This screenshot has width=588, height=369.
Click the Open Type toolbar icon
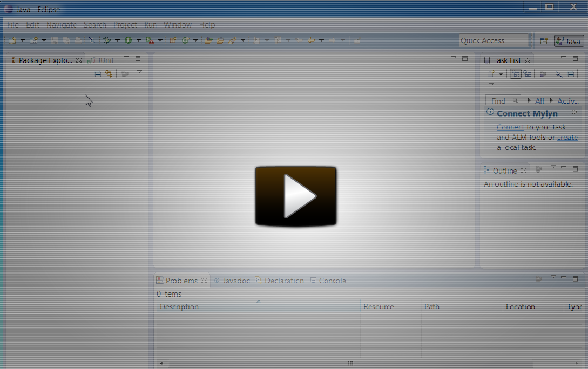208,40
